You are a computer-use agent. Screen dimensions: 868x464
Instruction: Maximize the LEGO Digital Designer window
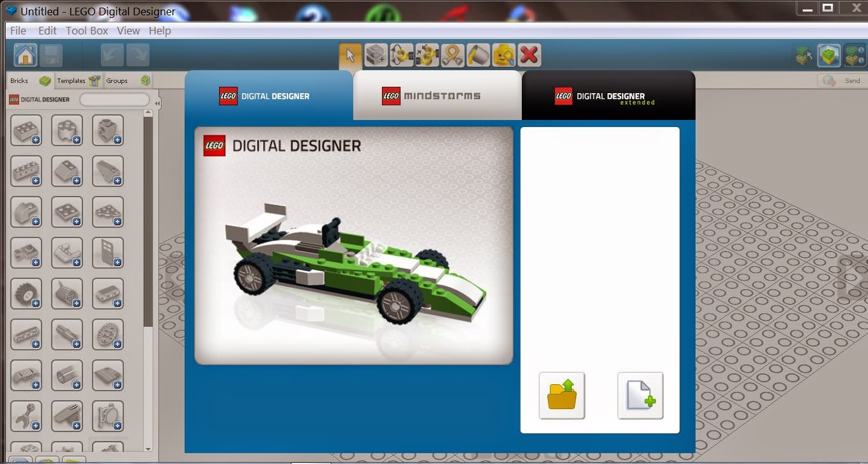tap(828, 7)
